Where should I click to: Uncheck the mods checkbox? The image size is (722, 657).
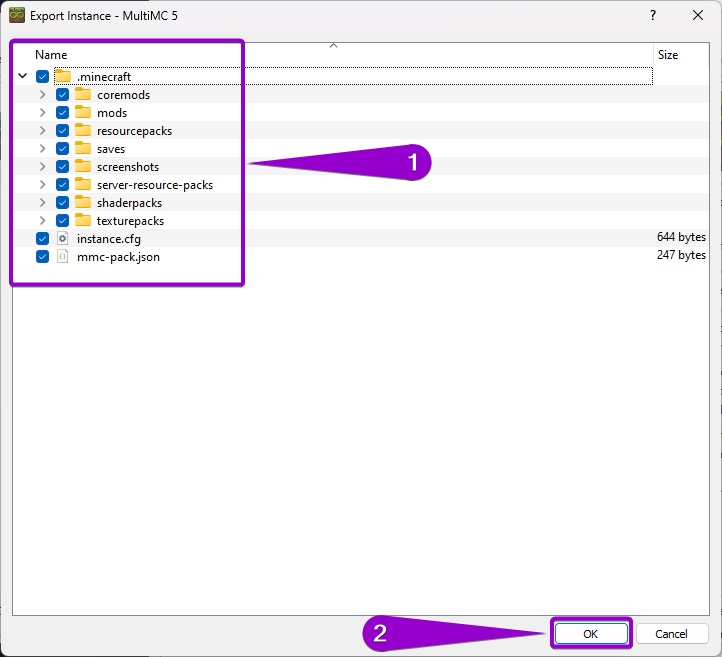pos(62,112)
